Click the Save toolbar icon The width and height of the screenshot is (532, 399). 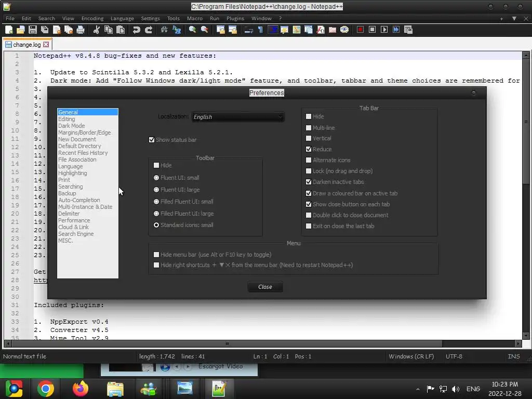tap(33, 30)
